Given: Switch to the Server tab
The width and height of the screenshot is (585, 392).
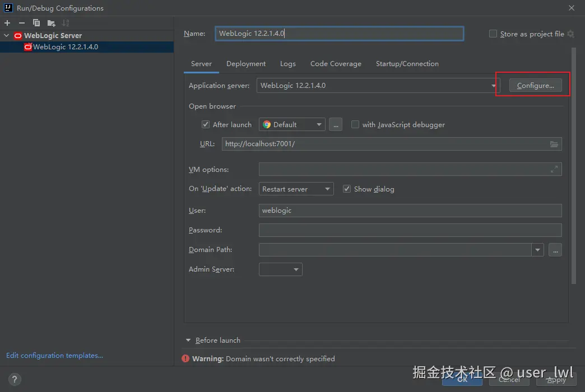Looking at the screenshot, I should (201, 64).
